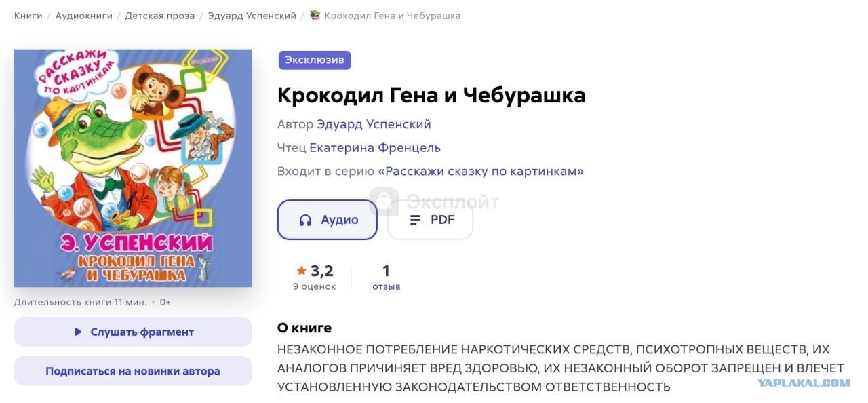Viewport: 868px width, 403px height.
Task: Click the Эксплойт watermark lock icon
Action: pos(384,201)
